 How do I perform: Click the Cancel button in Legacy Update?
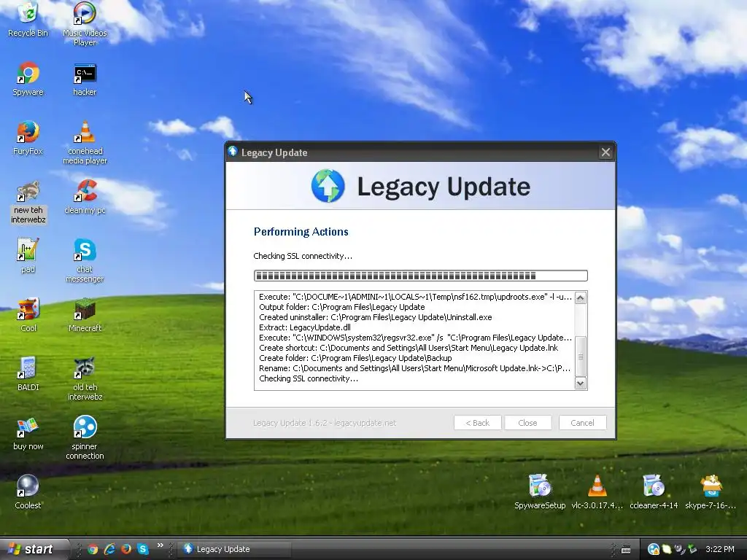[582, 423]
